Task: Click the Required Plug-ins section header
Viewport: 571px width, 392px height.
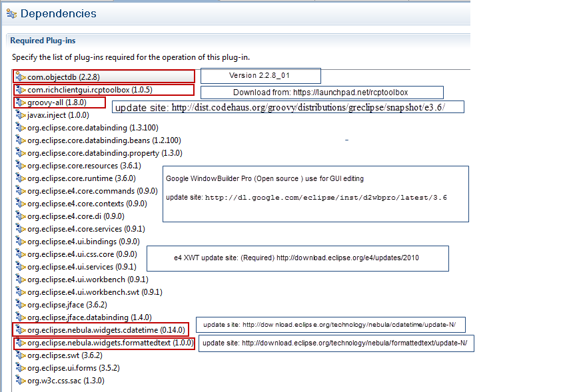Action: [43, 41]
